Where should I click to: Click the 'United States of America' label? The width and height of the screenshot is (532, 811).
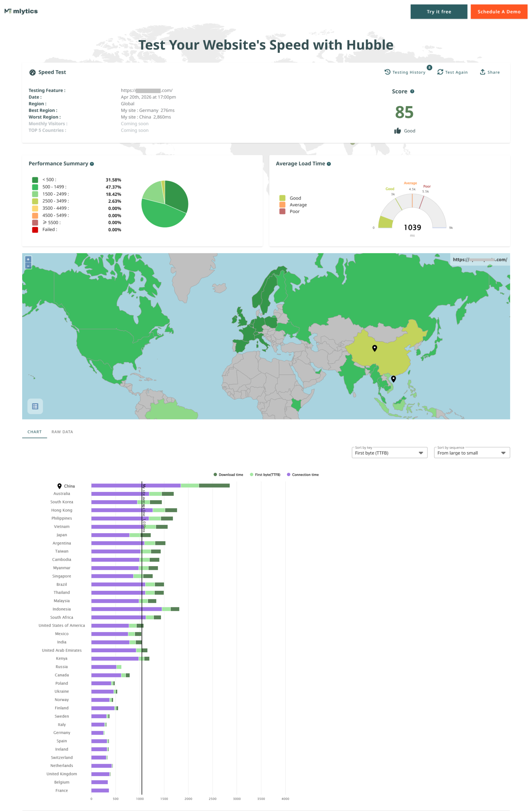(x=62, y=625)
